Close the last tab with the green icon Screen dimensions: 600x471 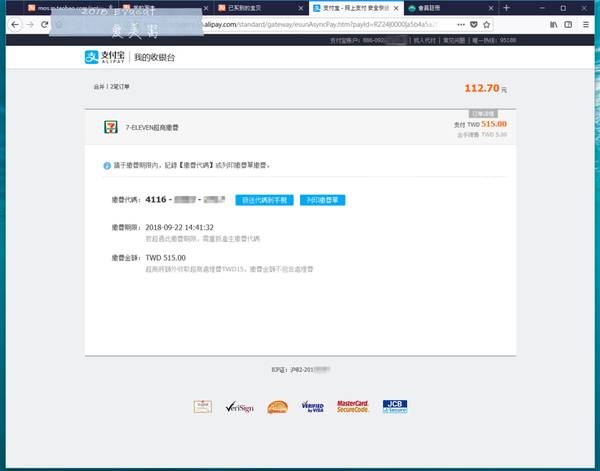(x=491, y=8)
